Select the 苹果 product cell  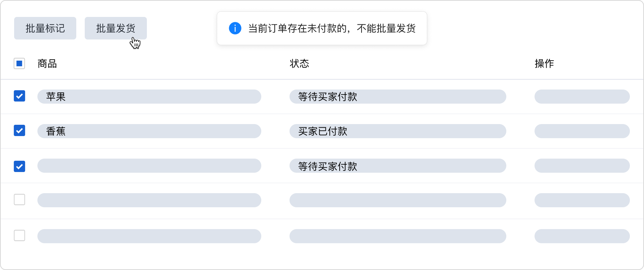pos(149,97)
